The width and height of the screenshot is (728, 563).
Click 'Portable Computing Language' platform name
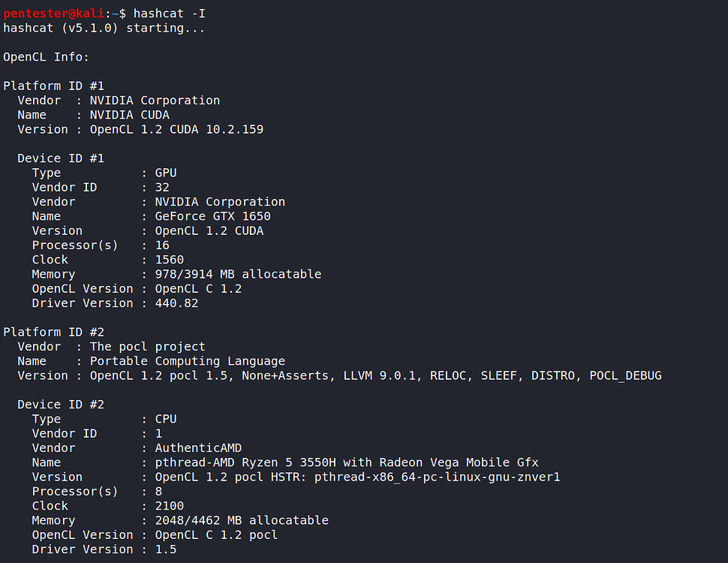click(x=188, y=361)
